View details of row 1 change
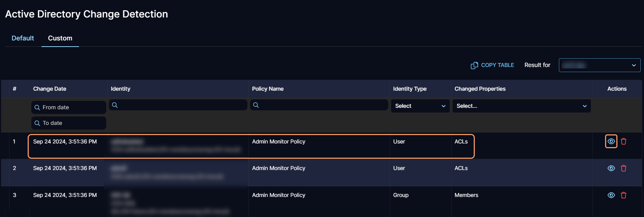Image resolution: width=644 pixels, height=217 pixels. [611, 141]
